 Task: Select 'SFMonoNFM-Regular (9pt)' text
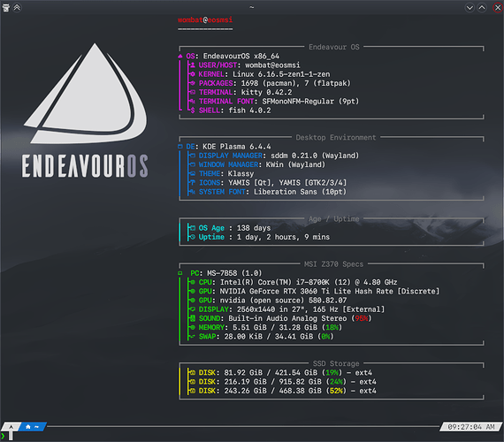point(310,102)
